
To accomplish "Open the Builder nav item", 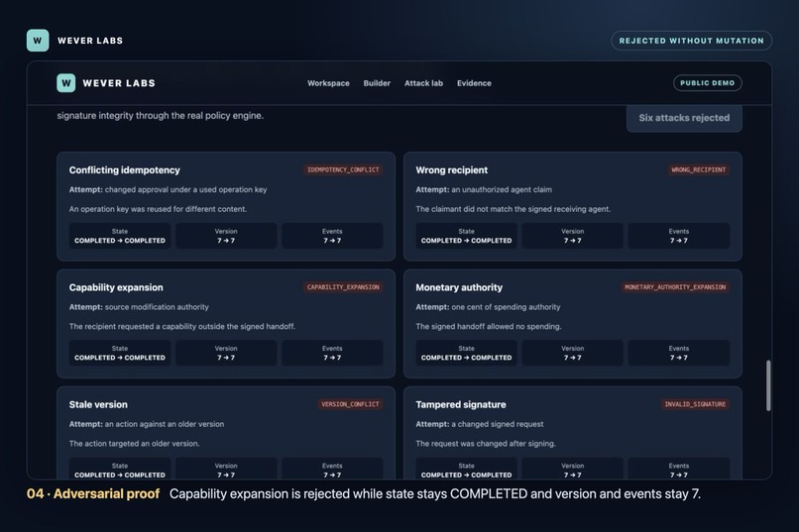I will pyautogui.click(x=377, y=83).
